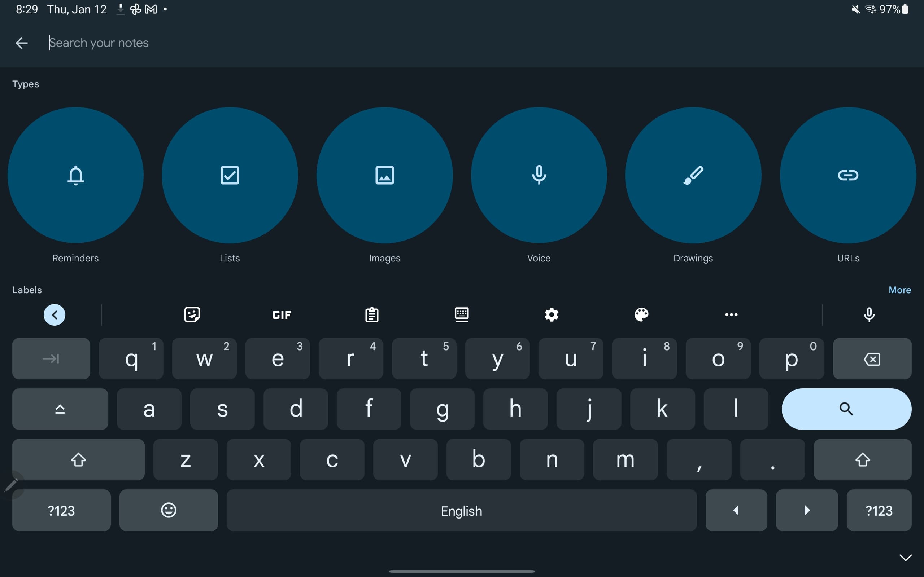The image size is (924, 577).
Task: Filter notes by Images type
Action: tap(384, 175)
